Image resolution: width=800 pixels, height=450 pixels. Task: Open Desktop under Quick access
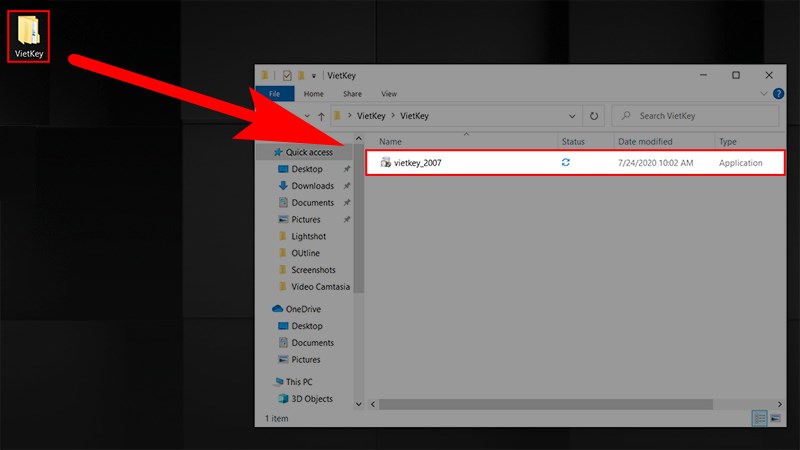click(307, 169)
